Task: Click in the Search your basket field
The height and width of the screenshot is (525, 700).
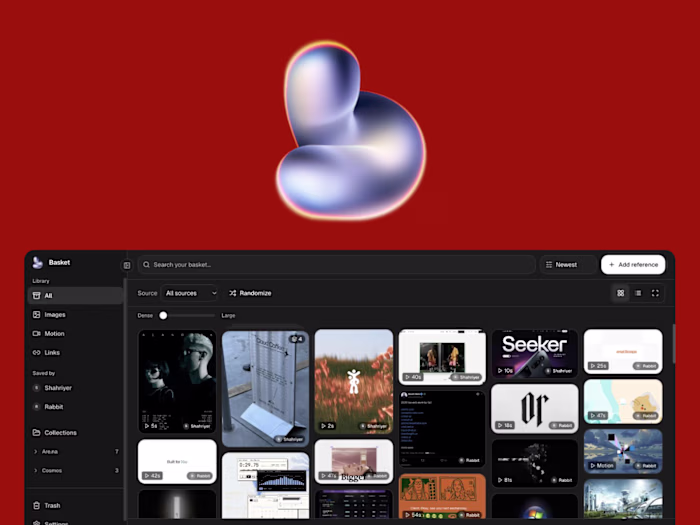Action: (337, 265)
